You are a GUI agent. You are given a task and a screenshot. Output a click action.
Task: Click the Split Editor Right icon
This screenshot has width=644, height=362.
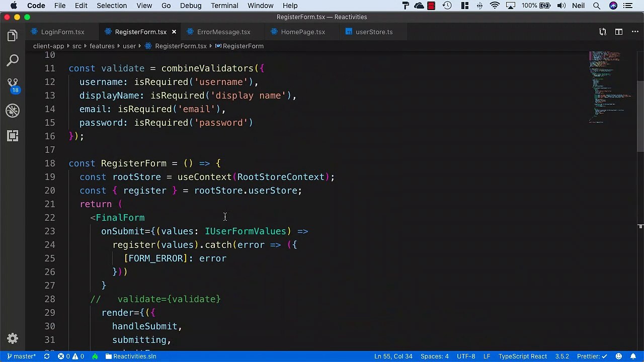(x=618, y=32)
